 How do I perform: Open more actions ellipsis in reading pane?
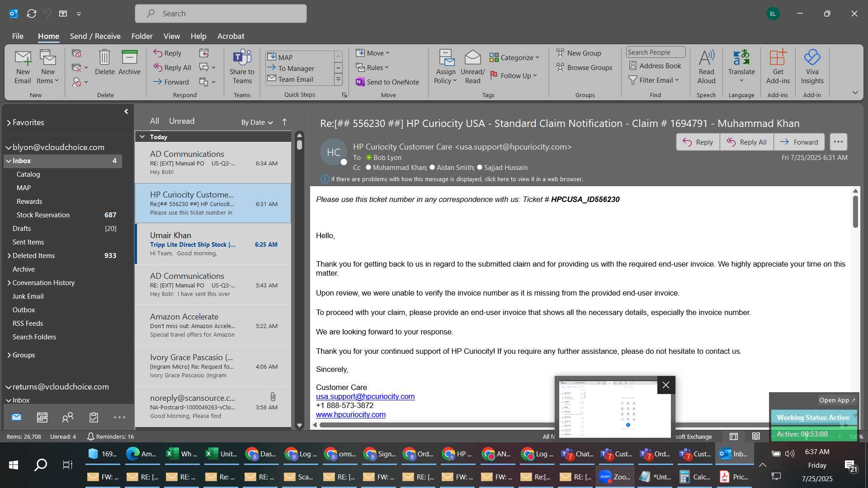tap(838, 142)
